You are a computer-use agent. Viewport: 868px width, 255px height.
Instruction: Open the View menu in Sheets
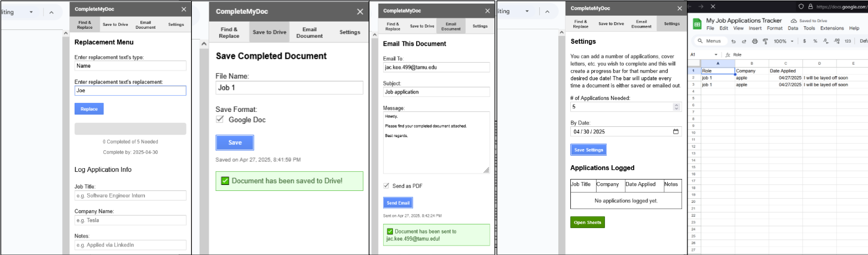[738, 28]
